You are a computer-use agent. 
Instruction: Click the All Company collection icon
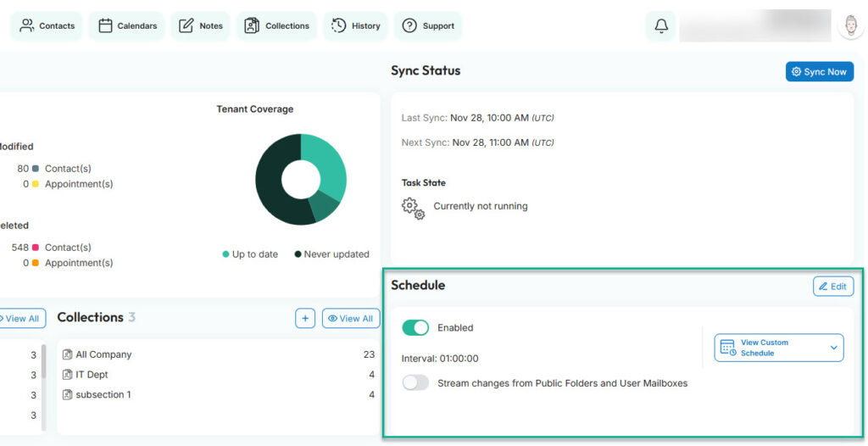[68, 354]
